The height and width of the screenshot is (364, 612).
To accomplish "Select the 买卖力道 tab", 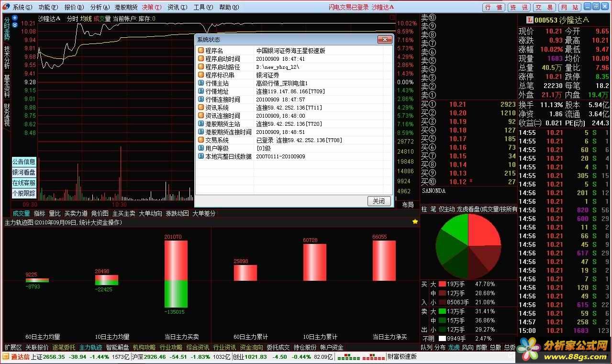I will [76, 213].
